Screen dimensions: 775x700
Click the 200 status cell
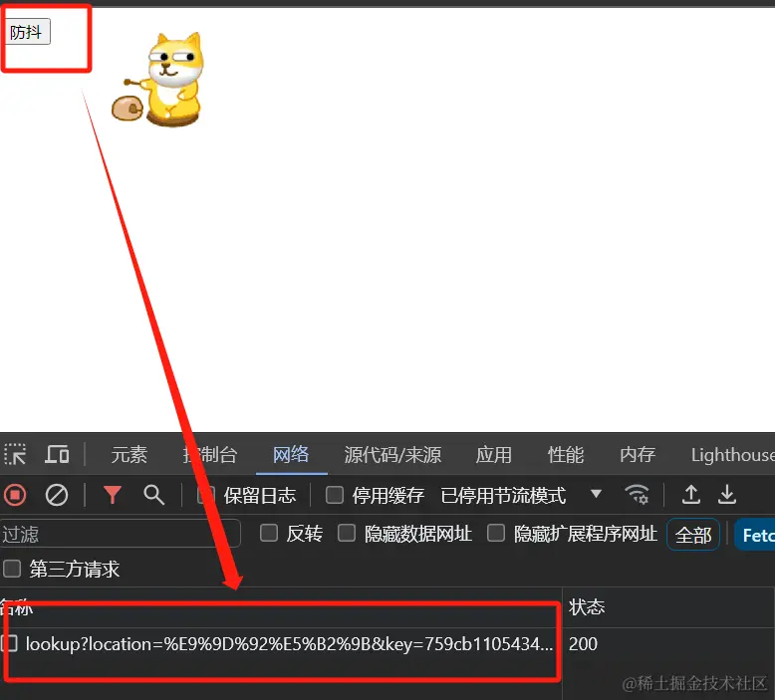click(583, 643)
